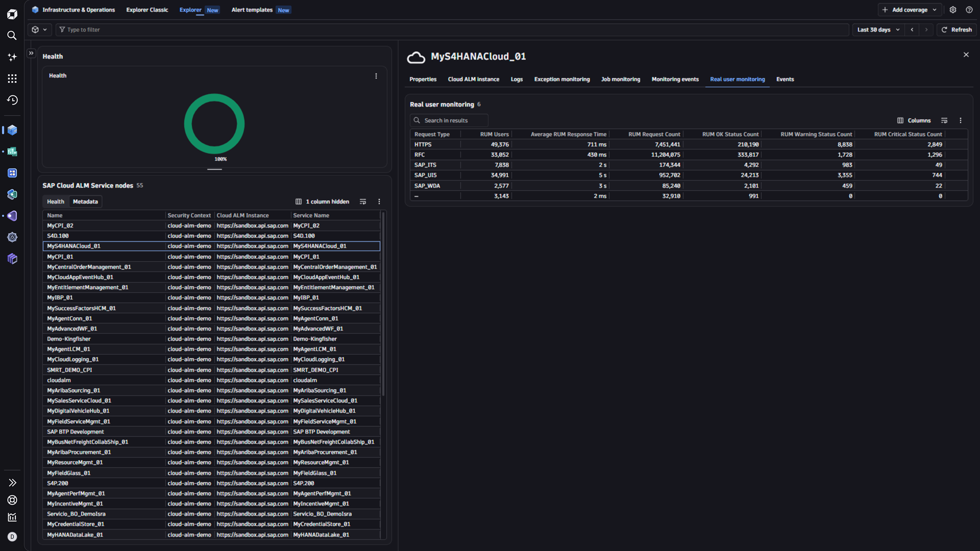Open the support lifebuoy icon in the sidebar
Viewport: 980px width, 551px height.
tap(12, 500)
